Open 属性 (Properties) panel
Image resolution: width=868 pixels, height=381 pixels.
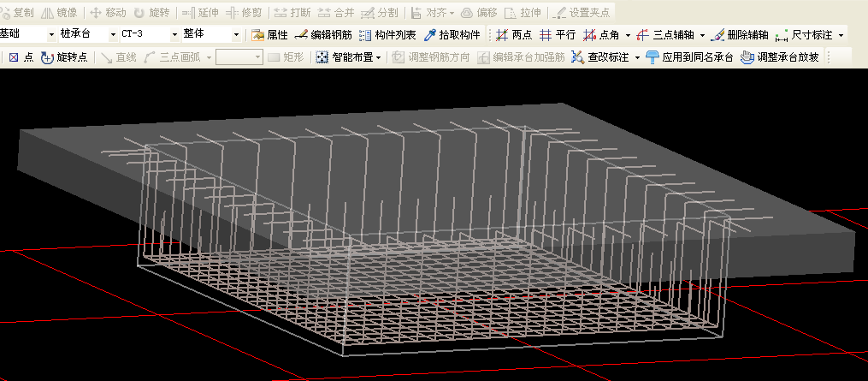269,35
